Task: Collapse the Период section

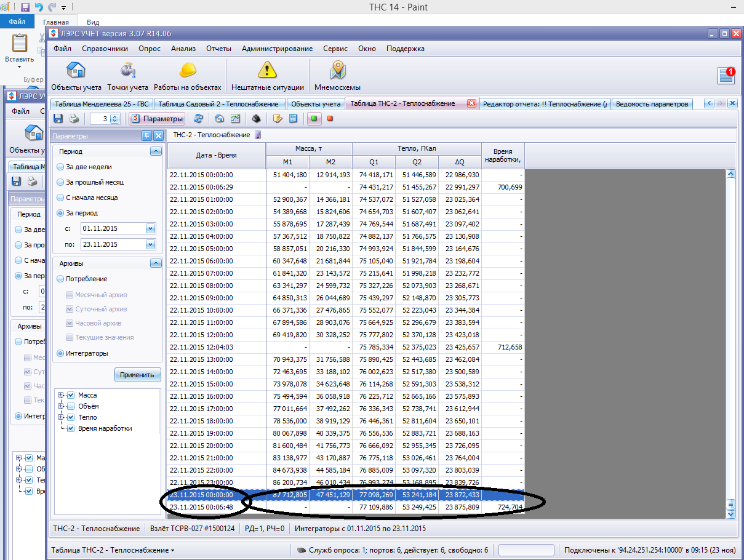Action: (156, 151)
